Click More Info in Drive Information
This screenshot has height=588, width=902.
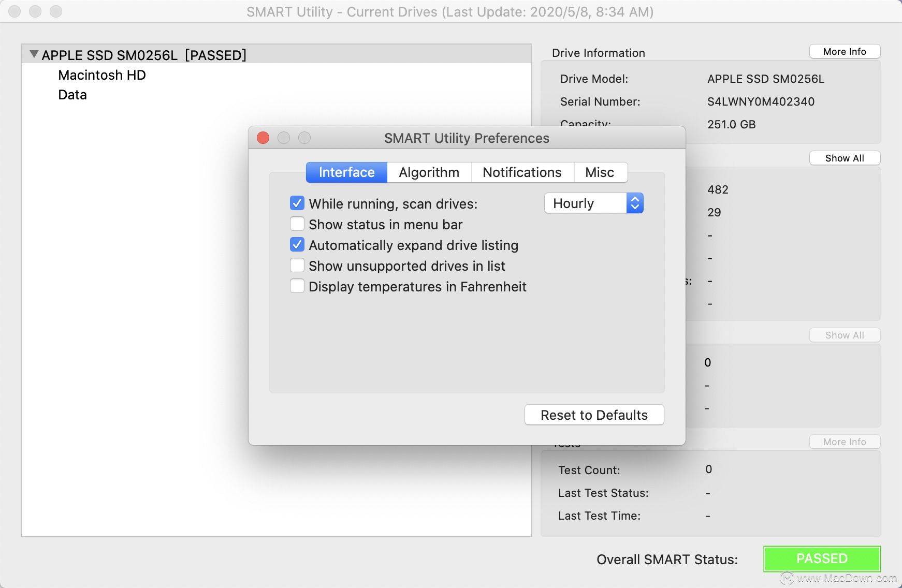[x=845, y=51]
